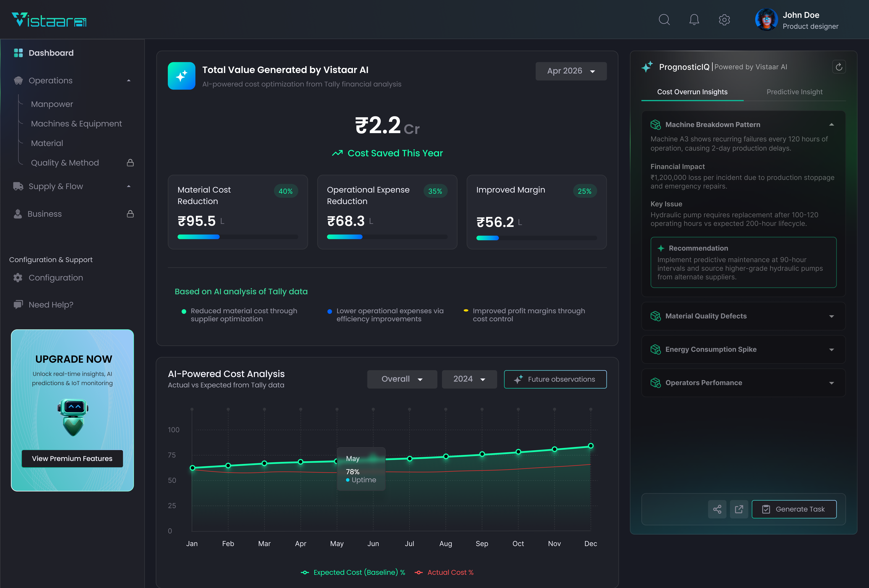
Task: Click the Operations helmet icon
Action: pyautogui.click(x=18, y=80)
